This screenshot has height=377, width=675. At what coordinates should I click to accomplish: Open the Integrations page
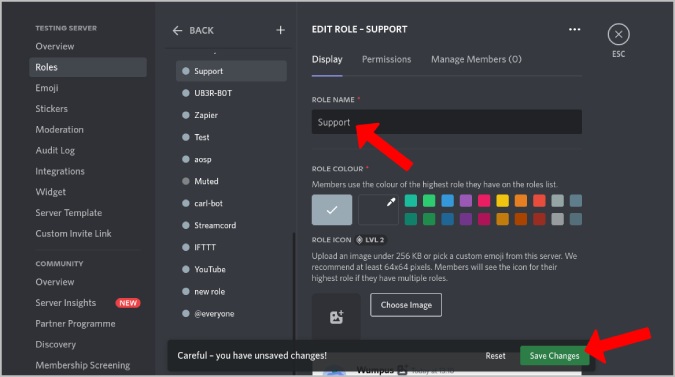click(x=60, y=171)
